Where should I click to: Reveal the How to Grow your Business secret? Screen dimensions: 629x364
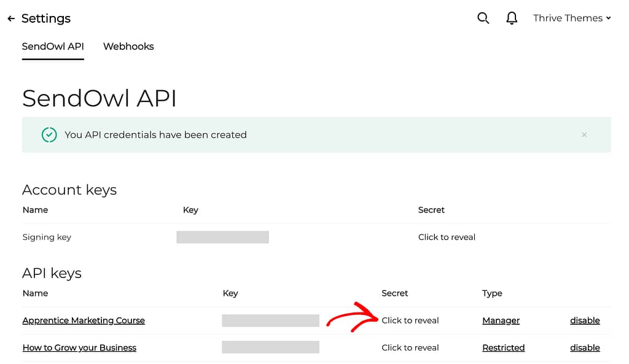410,348
